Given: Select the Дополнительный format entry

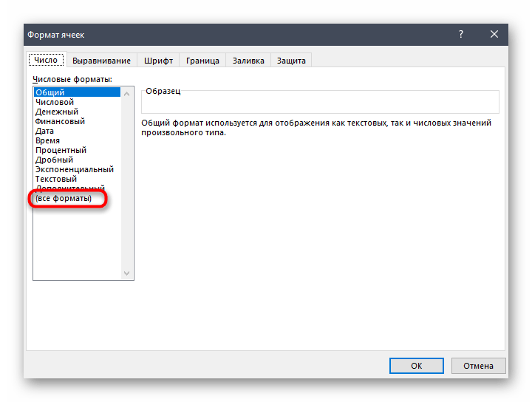Looking at the screenshot, I should pyautogui.click(x=77, y=188).
